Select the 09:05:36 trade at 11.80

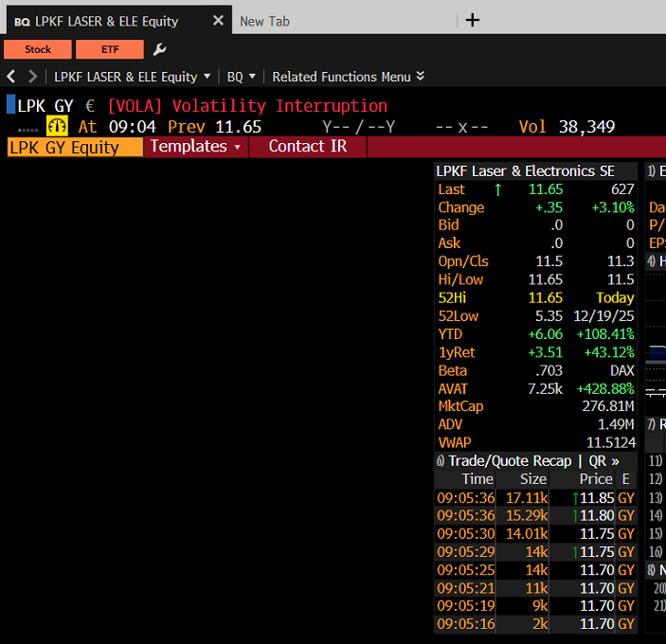coord(535,515)
